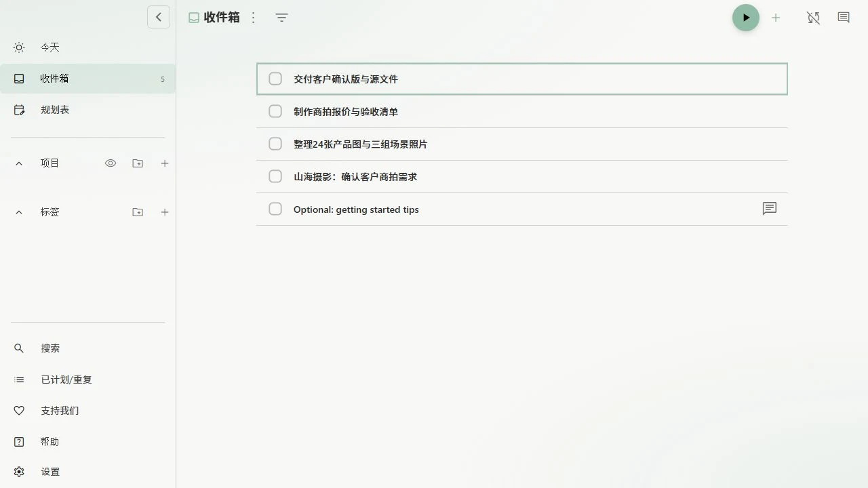This screenshot has height=488, width=868.
Task: Open the 支持我们 page
Action: (x=87, y=411)
